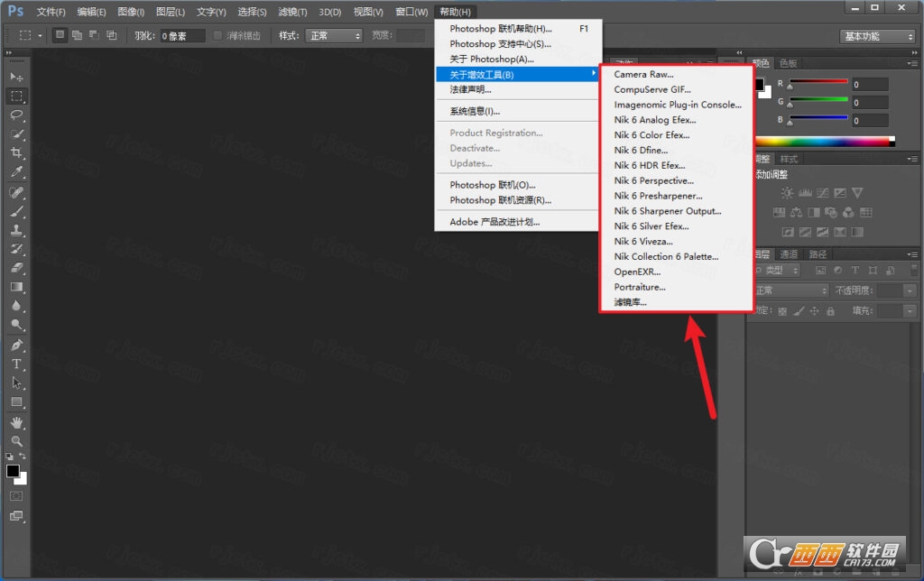Click the Vibrance adjustment icon
Image resolution: width=924 pixels, height=581 pixels.
857,193
